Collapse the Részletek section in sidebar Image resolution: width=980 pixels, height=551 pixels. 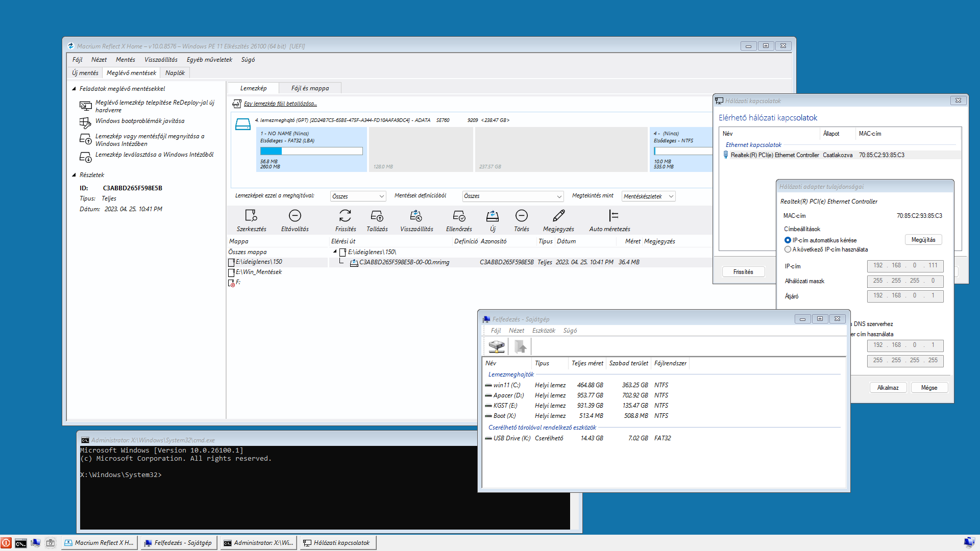(x=74, y=175)
